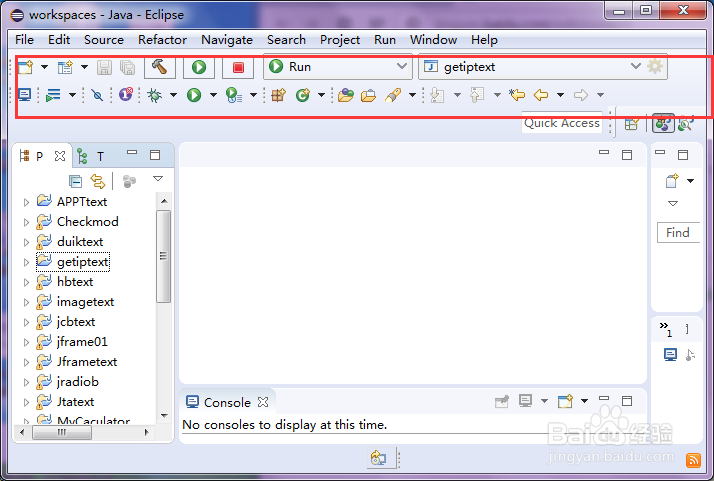Image resolution: width=714 pixels, height=481 pixels.
Task: Expand the getiptext project node
Action: tap(26, 262)
